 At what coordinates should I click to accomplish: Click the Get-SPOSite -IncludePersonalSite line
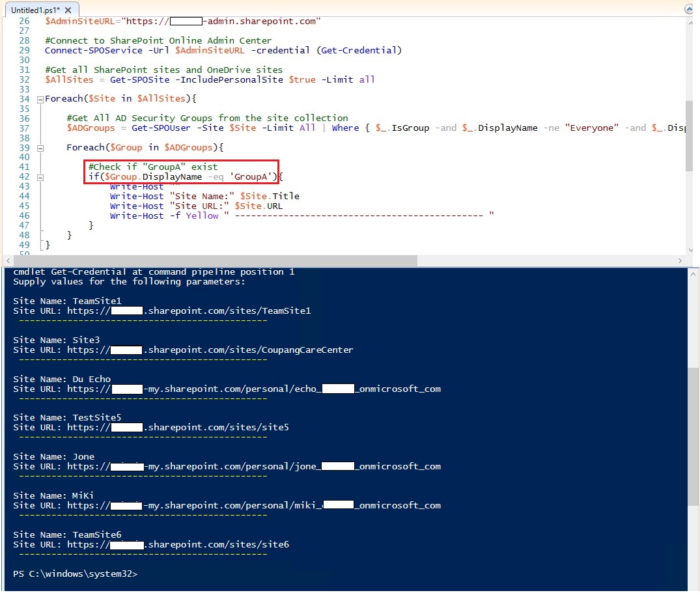pyautogui.click(x=210, y=80)
